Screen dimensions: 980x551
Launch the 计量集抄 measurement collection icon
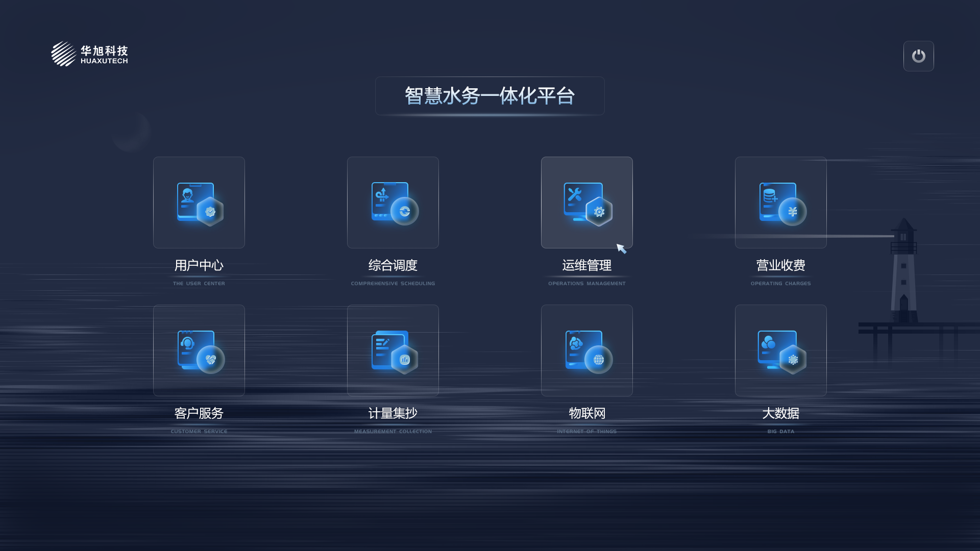[x=393, y=350]
